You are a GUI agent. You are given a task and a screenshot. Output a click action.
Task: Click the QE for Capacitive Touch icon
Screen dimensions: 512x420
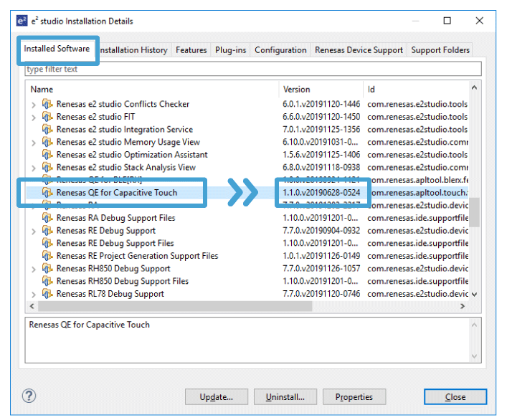[47, 193]
